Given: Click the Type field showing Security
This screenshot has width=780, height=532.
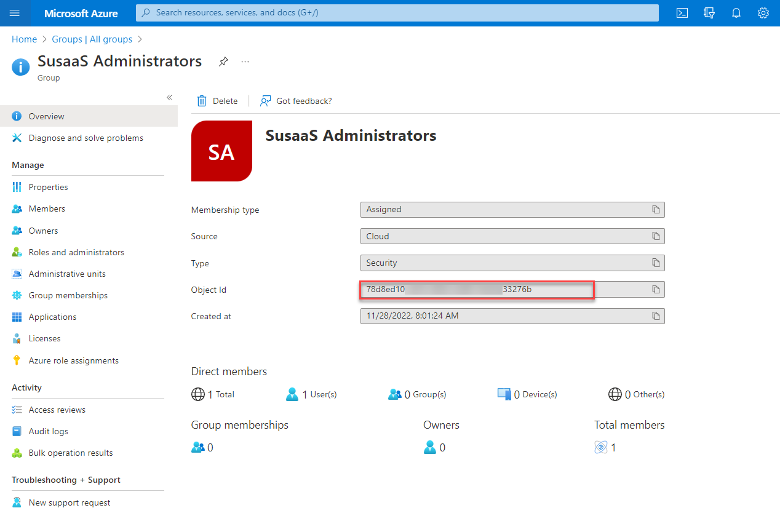Looking at the screenshot, I should (x=512, y=263).
